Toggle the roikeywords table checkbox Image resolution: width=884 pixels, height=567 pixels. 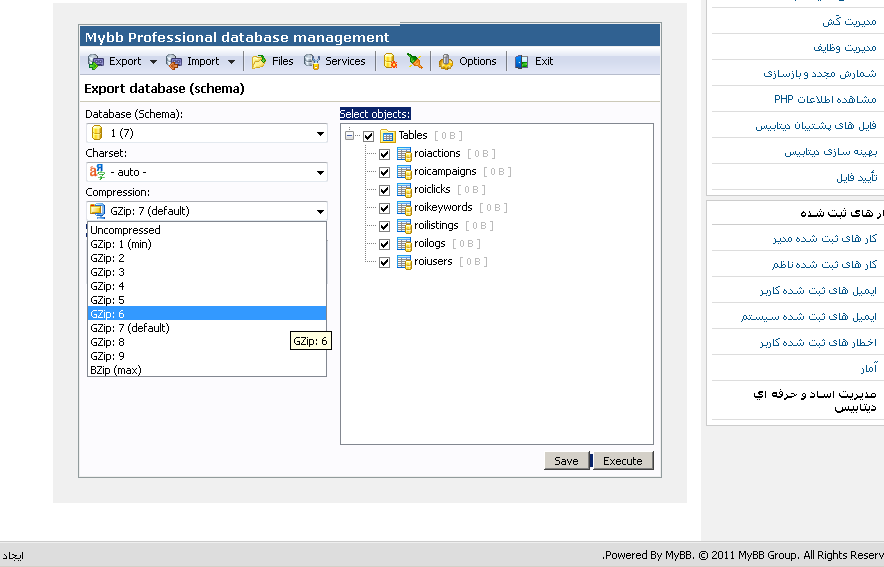tap(384, 208)
